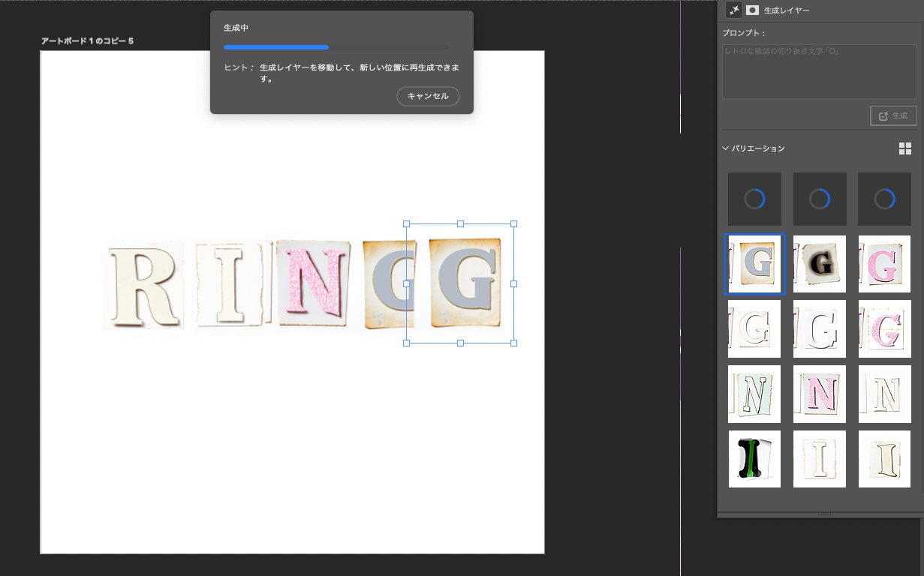Choose the pink G variation beside the black G
The height and width of the screenshot is (576, 924).
(x=885, y=264)
